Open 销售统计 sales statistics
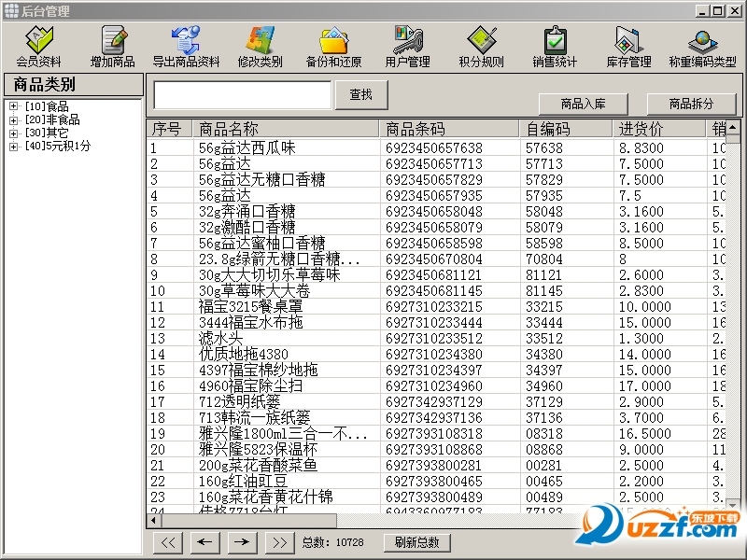 [x=555, y=47]
